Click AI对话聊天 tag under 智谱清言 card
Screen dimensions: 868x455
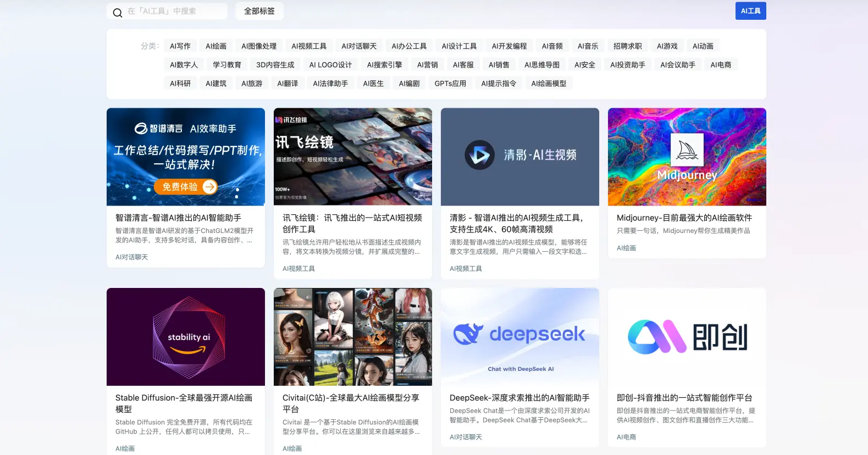point(131,257)
